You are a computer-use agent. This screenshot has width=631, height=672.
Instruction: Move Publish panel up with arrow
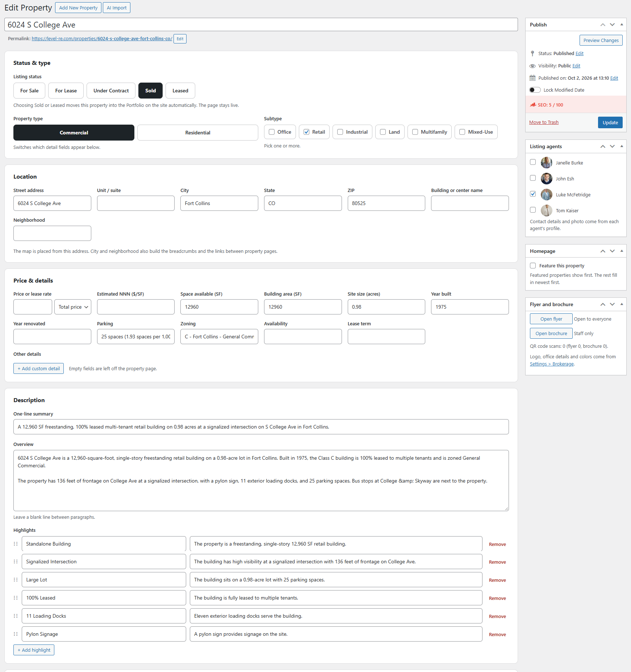coord(603,25)
